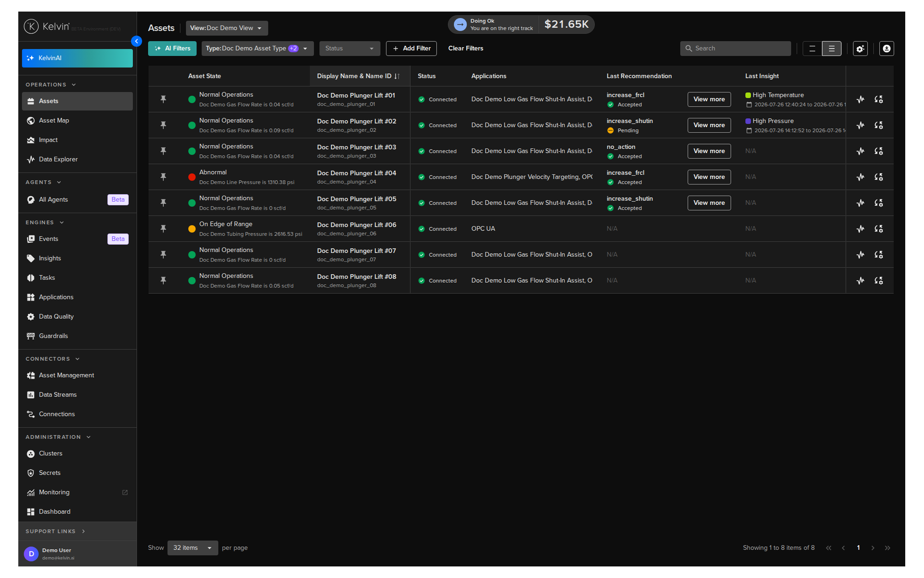Pin the Doc Demo Plunger Lift #07 row

(163, 255)
